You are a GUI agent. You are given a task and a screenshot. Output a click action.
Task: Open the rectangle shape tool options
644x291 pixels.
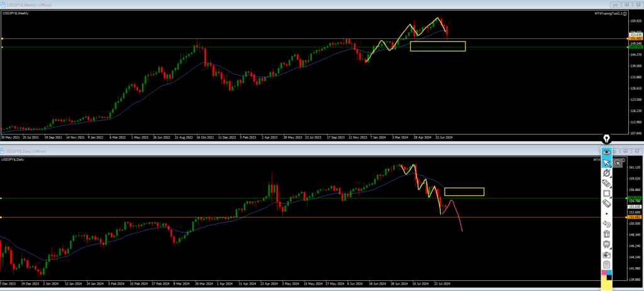coord(607,193)
